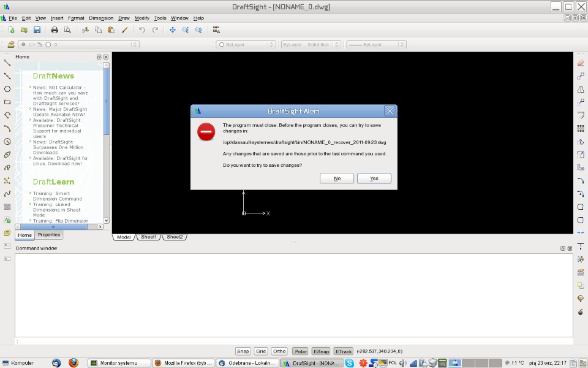
Task: Click the Paste clipboard icon
Action: pos(111,30)
